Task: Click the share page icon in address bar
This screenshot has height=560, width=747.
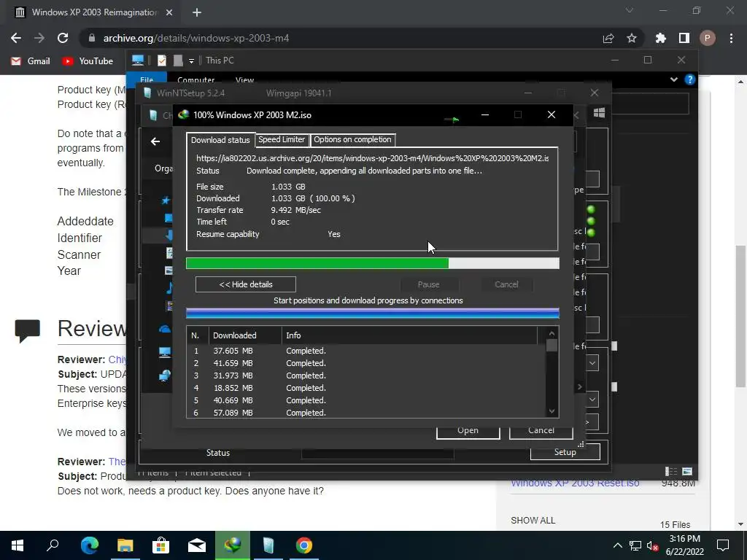Action: tap(608, 38)
